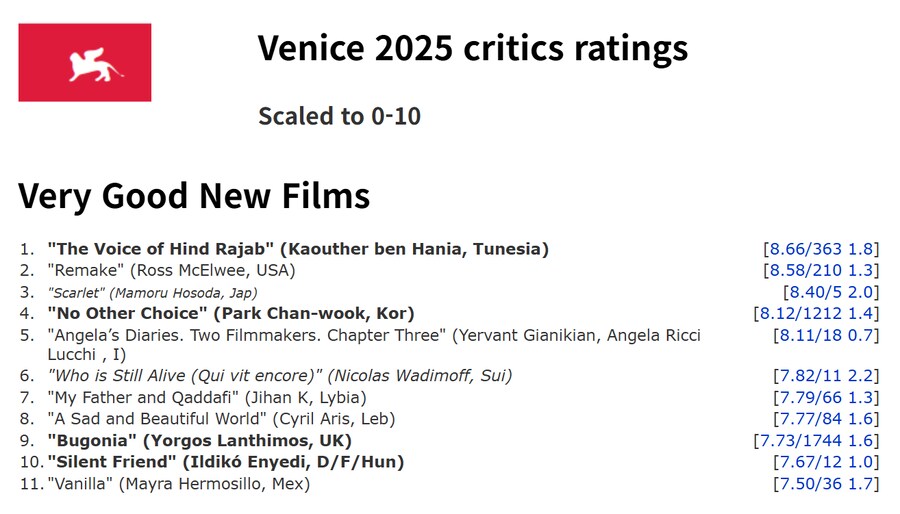The width and height of the screenshot is (900, 514).
Task: Open the 7.67/12 rating for Silent Friend
Action: pos(827,462)
